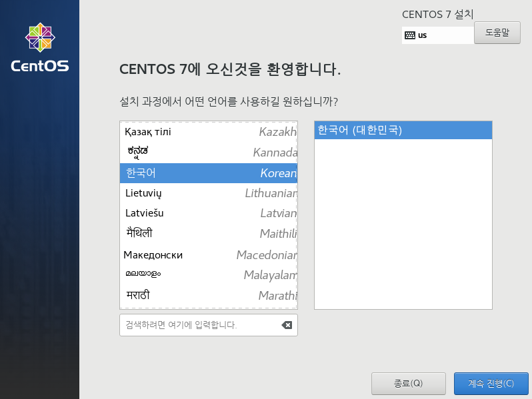Click the language search input field
The image size is (532, 399).
point(208,325)
